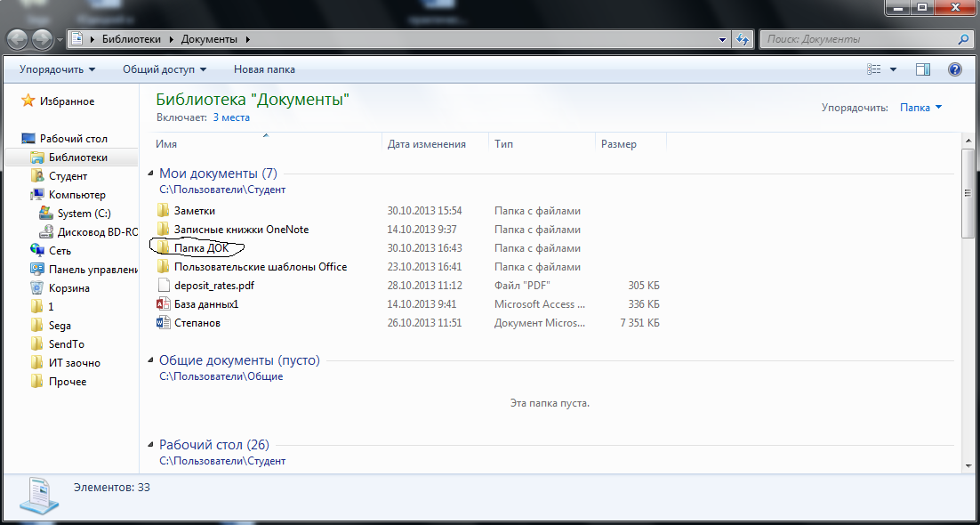980x525 pixels.
Task: Open the 'Упорядочить' toolbar menu
Action: [58, 69]
